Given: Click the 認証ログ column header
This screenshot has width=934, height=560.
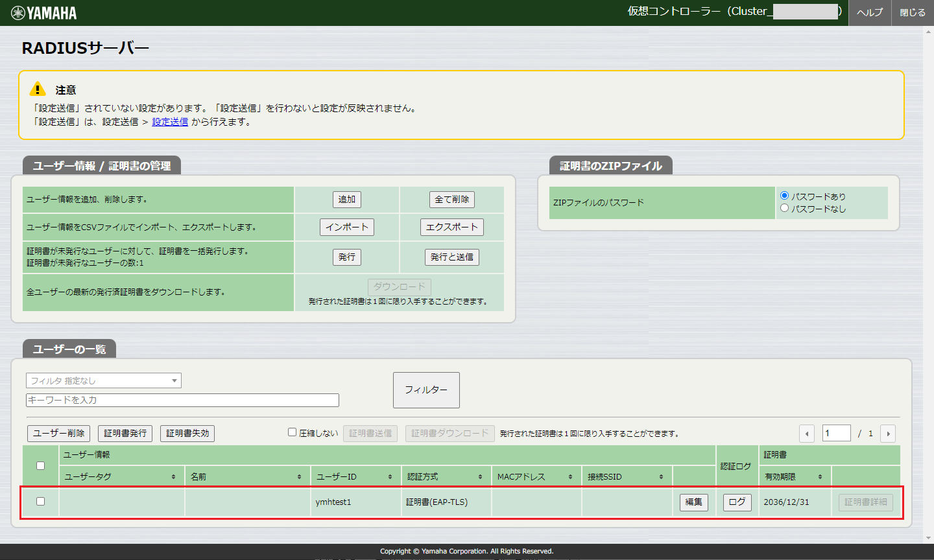Looking at the screenshot, I should (737, 466).
